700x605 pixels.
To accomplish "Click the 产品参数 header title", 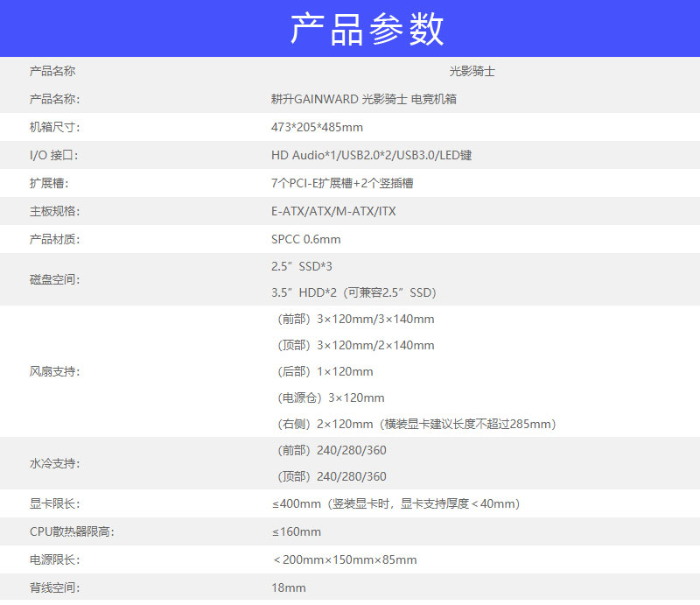I will 367,29.
